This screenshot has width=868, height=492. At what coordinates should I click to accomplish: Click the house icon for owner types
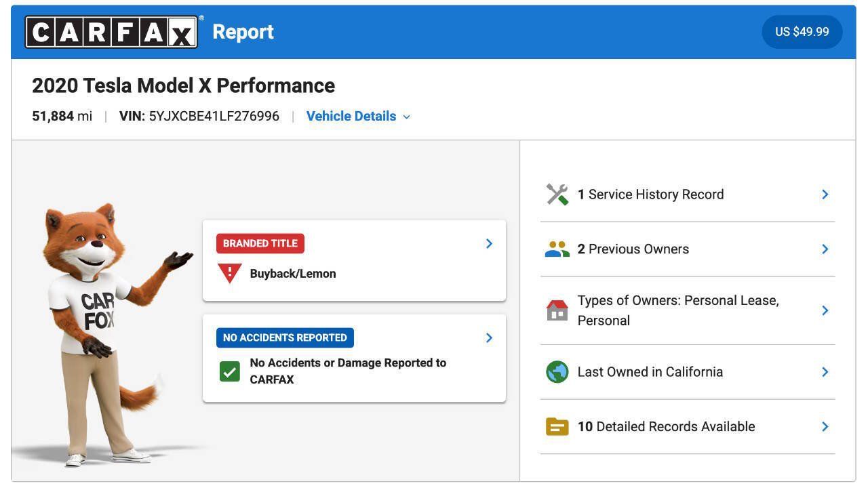coord(557,310)
